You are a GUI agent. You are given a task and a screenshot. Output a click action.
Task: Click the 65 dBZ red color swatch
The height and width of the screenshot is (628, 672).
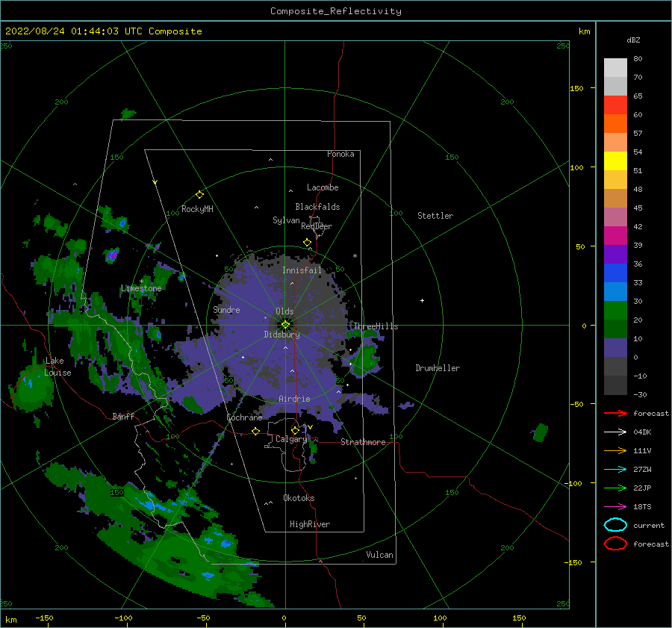[x=615, y=105]
